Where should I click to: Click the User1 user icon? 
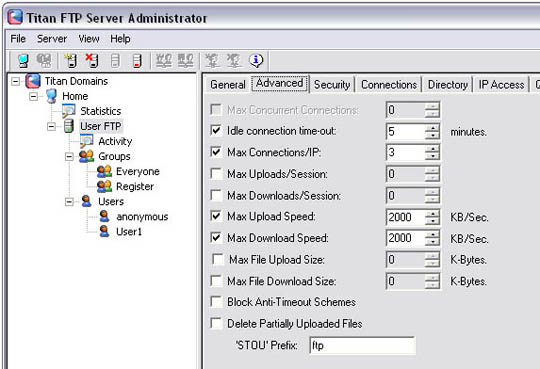[104, 232]
